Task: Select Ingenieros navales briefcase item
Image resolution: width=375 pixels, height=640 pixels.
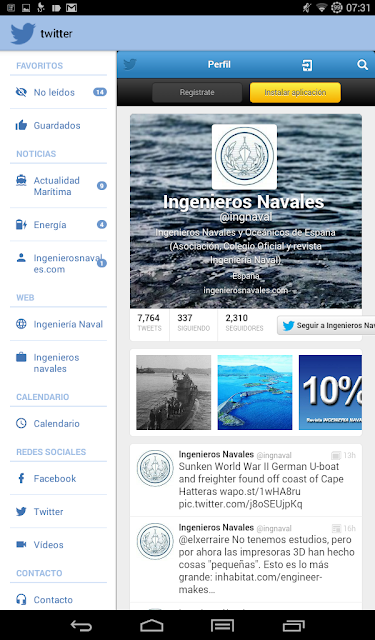Action: pyautogui.click(x=58, y=363)
